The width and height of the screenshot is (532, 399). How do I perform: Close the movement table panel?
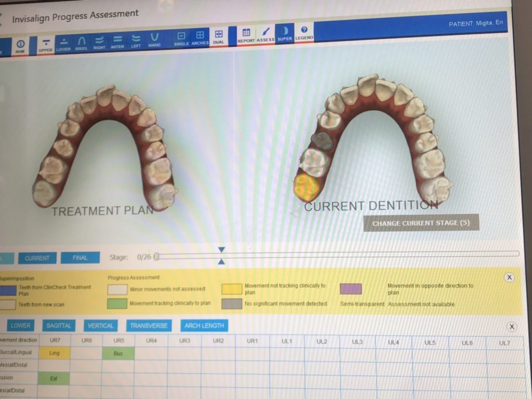point(512,326)
